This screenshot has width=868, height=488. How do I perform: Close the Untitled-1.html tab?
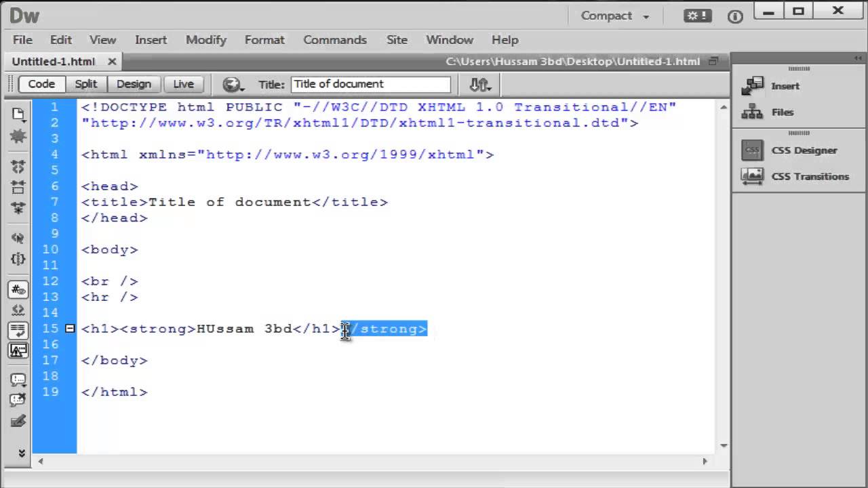[x=112, y=62]
